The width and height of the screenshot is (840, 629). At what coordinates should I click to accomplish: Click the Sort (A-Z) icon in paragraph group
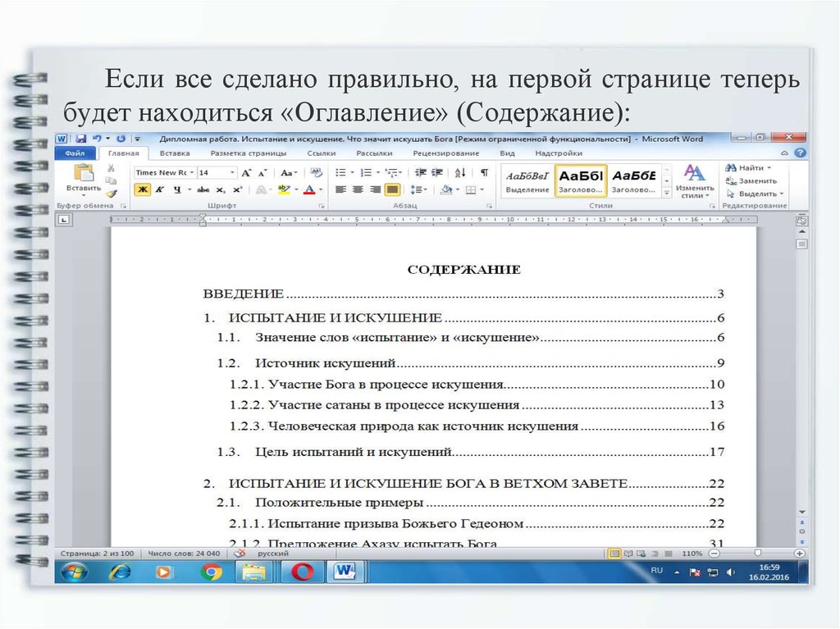coord(460,172)
